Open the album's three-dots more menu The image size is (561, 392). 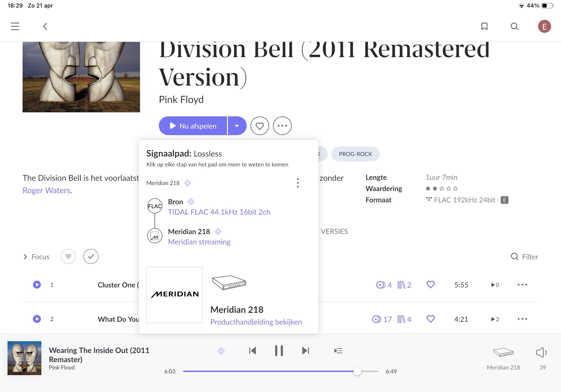282,126
